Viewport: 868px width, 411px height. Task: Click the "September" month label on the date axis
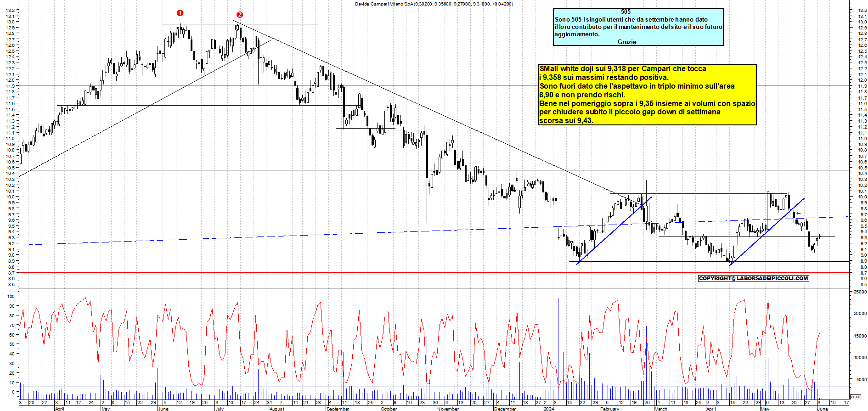[338, 409]
